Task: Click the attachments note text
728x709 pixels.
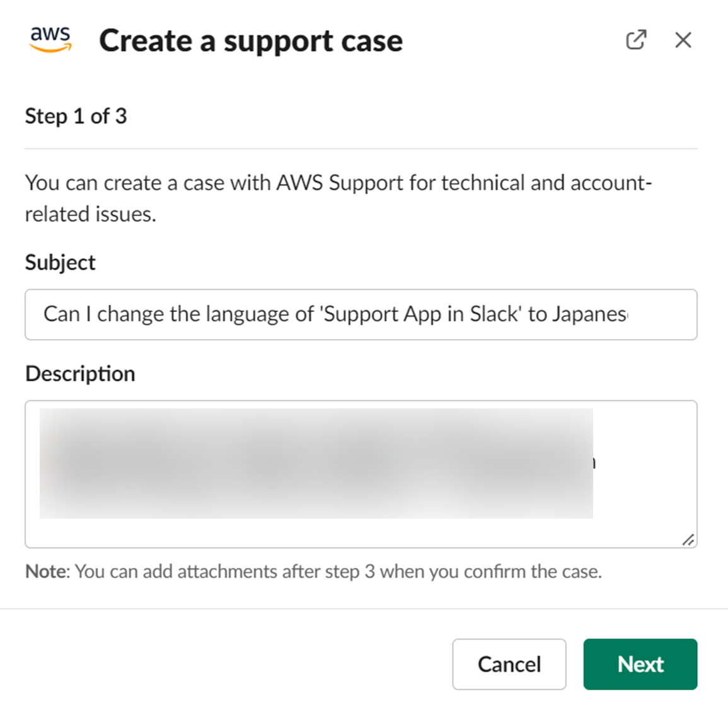Action: point(313,572)
